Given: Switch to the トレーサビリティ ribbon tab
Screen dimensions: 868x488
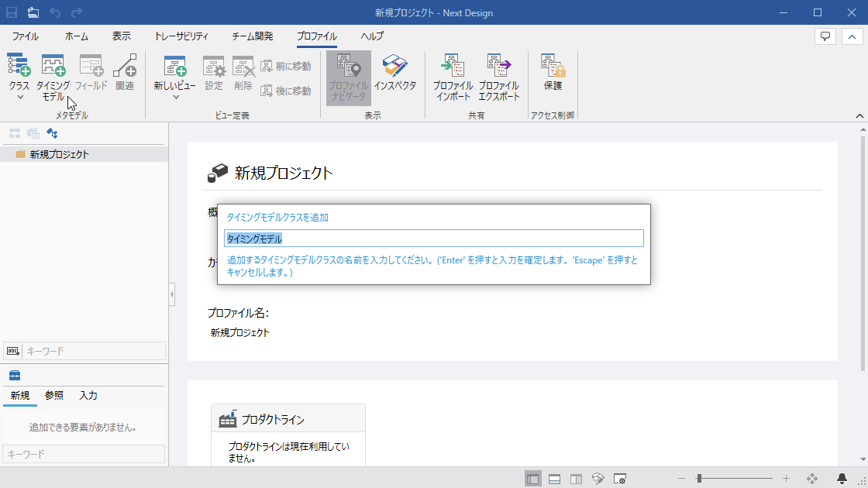Looking at the screenshot, I should click(x=181, y=36).
